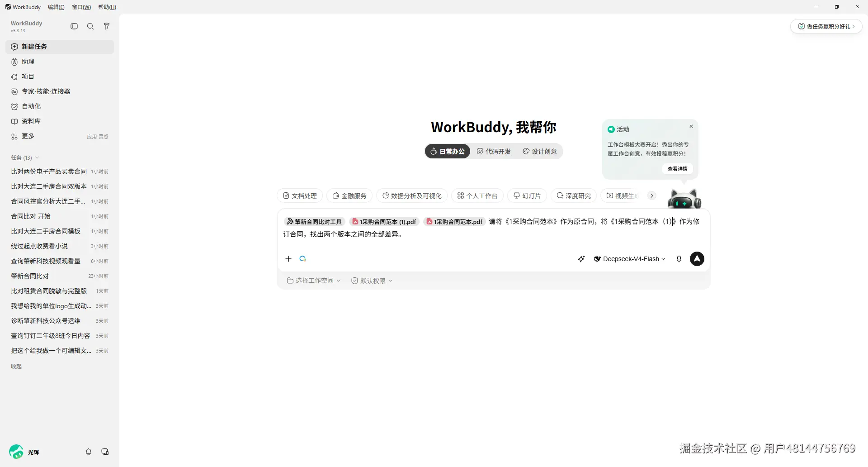Image resolution: width=868 pixels, height=467 pixels.
Task: Click the blue search-chat icon
Action: point(303,259)
